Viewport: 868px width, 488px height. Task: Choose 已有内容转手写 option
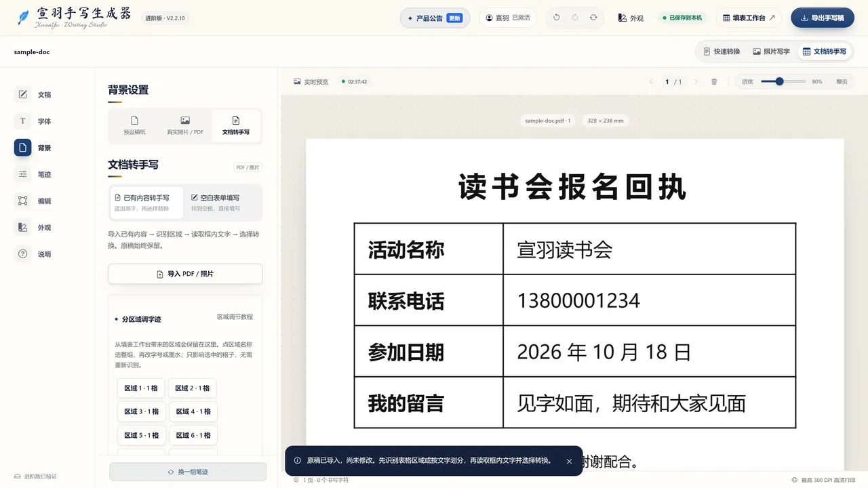(146, 202)
